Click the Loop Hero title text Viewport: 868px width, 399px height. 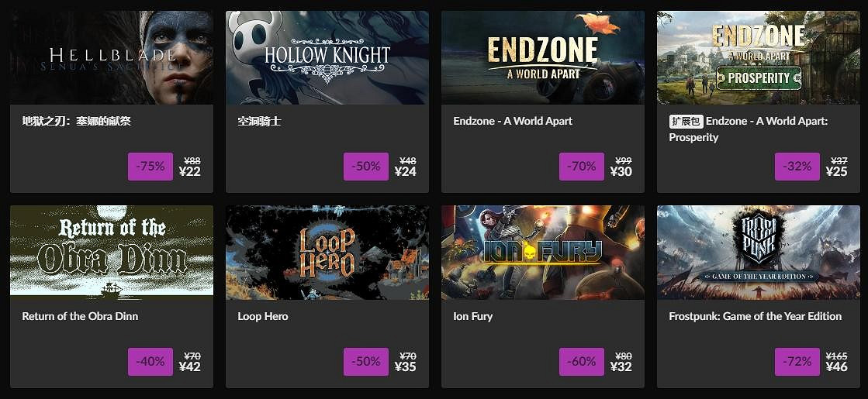(262, 316)
